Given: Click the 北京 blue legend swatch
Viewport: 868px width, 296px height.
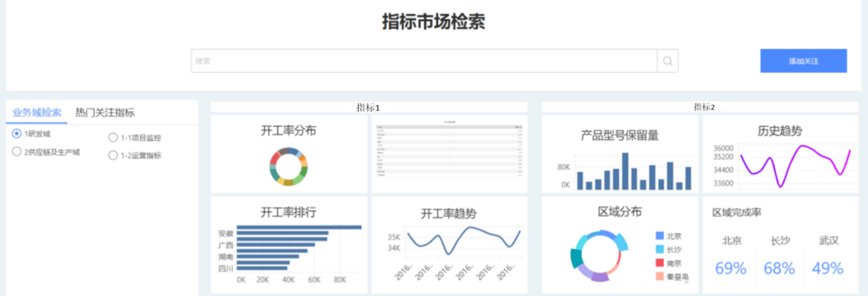Looking at the screenshot, I should [x=659, y=236].
